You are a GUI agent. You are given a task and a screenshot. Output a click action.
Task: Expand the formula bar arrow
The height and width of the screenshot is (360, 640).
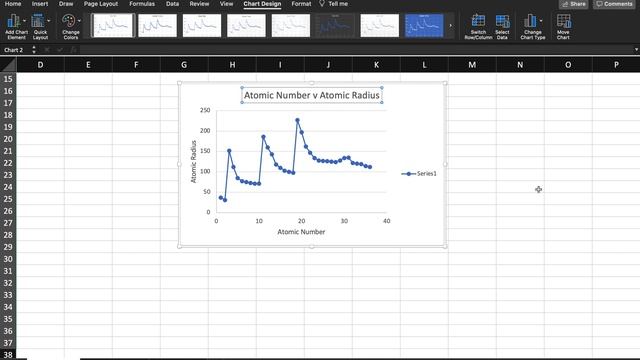[636, 50]
